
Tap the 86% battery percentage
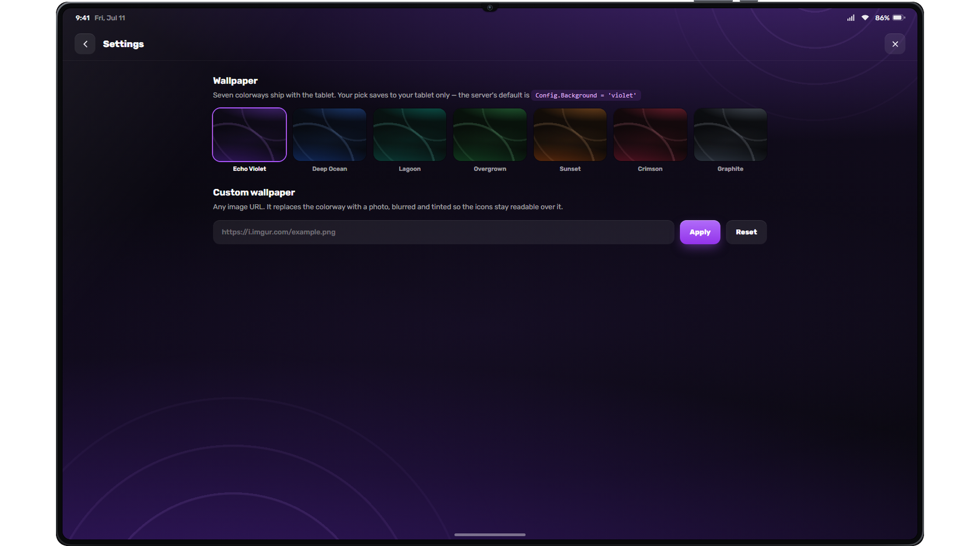(x=882, y=18)
